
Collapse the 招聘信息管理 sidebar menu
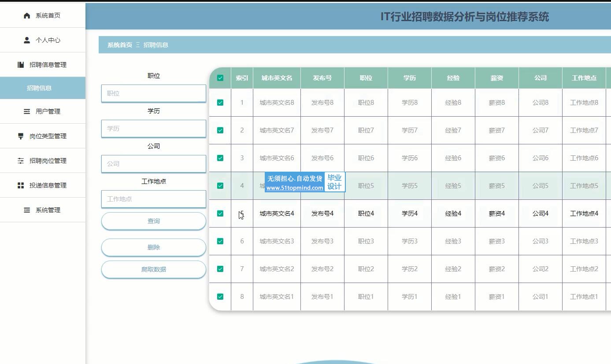point(43,65)
